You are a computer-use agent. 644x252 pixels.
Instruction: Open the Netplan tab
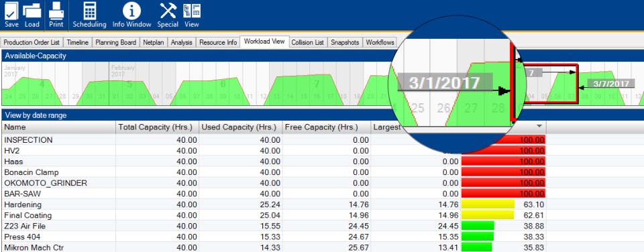pyautogui.click(x=153, y=42)
